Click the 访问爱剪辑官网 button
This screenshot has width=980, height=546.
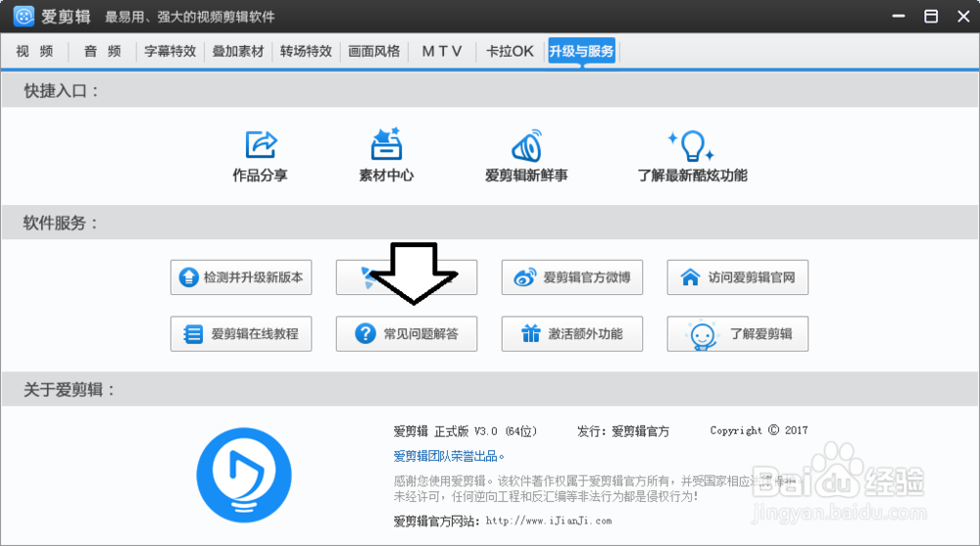tap(738, 277)
